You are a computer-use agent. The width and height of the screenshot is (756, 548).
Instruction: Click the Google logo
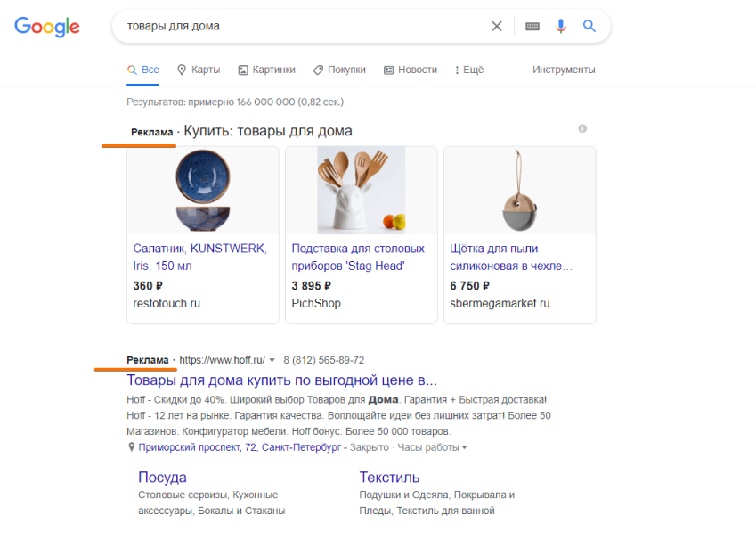tap(47, 27)
